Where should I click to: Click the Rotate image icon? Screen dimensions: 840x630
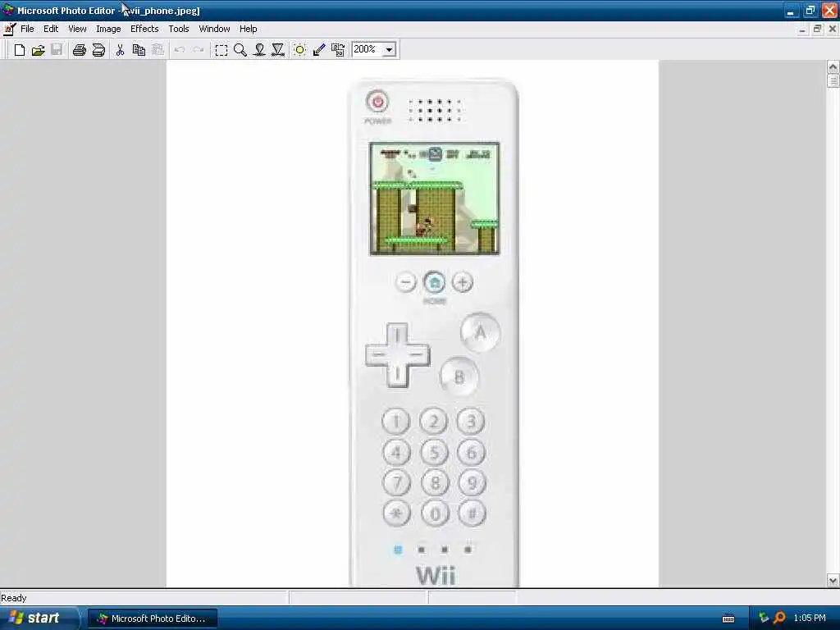coord(338,50)
